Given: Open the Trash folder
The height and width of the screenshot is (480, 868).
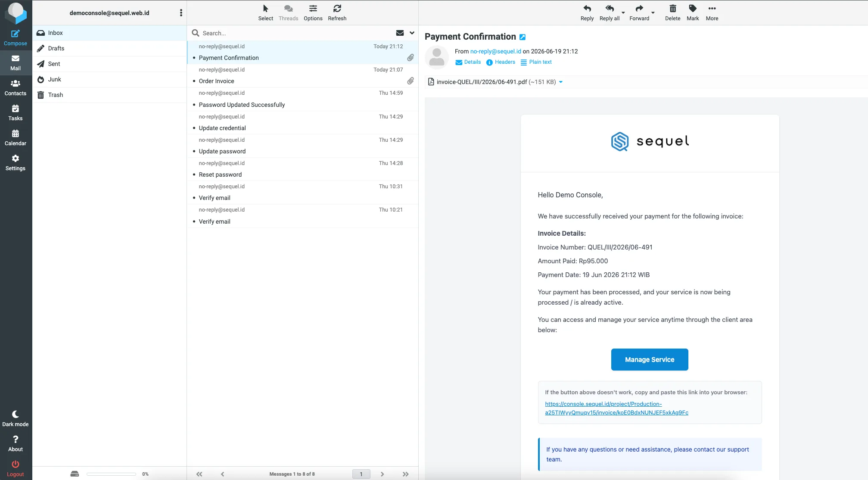Looking at the screenshot, I should pyautogui.click(x=109, y=95).
